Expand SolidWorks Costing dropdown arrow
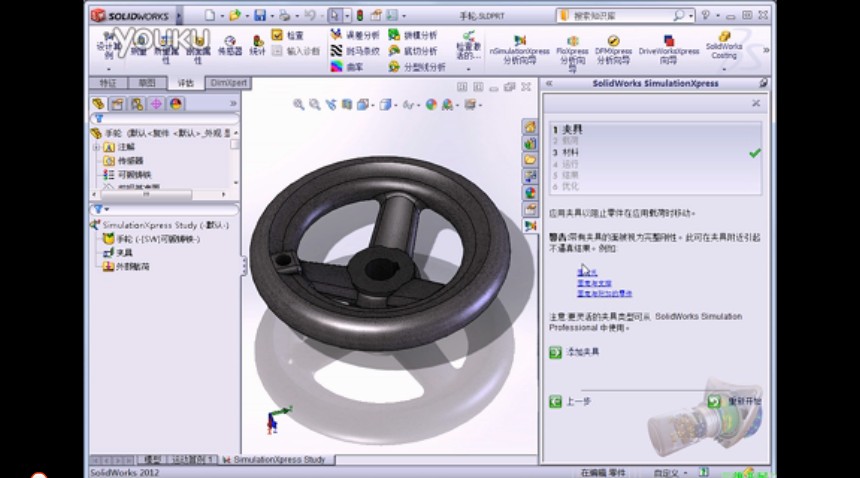Screen dimensions: 860x478 tap(724, 69)
